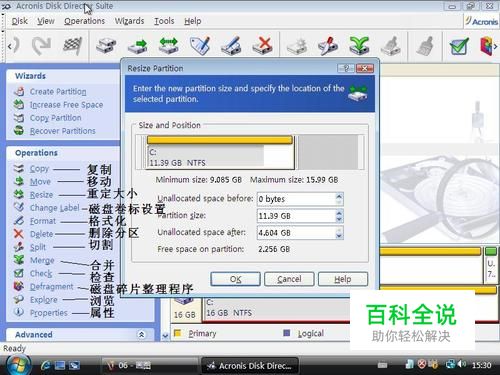Click the colorful Defragment toolbar icon
This screenshot has height=375, width=500.
pos(486,46)
